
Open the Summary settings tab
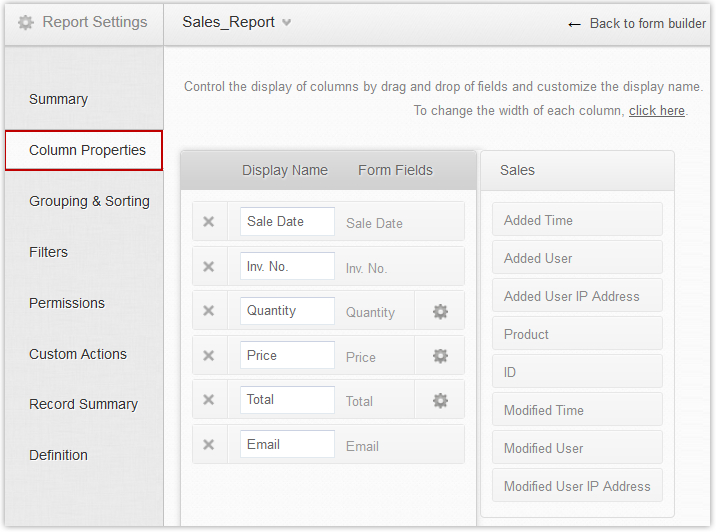pos(58,99)
